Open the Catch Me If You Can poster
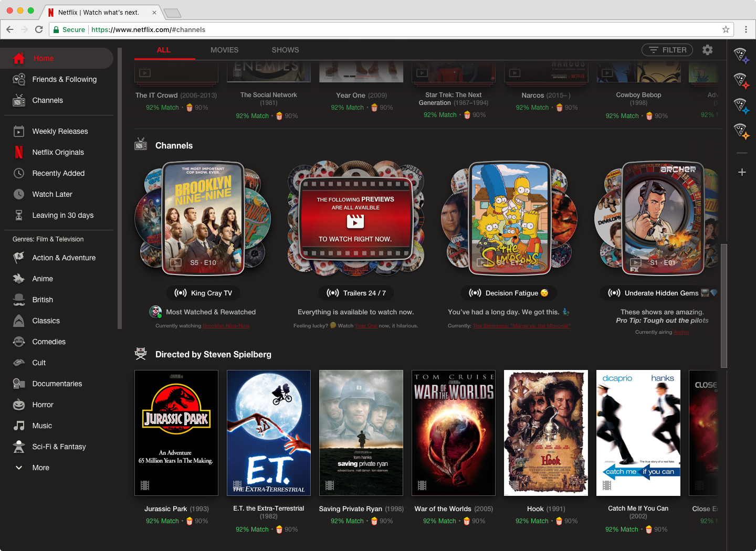The height and width of the screenshot is (551, 756). coord(638,433)
